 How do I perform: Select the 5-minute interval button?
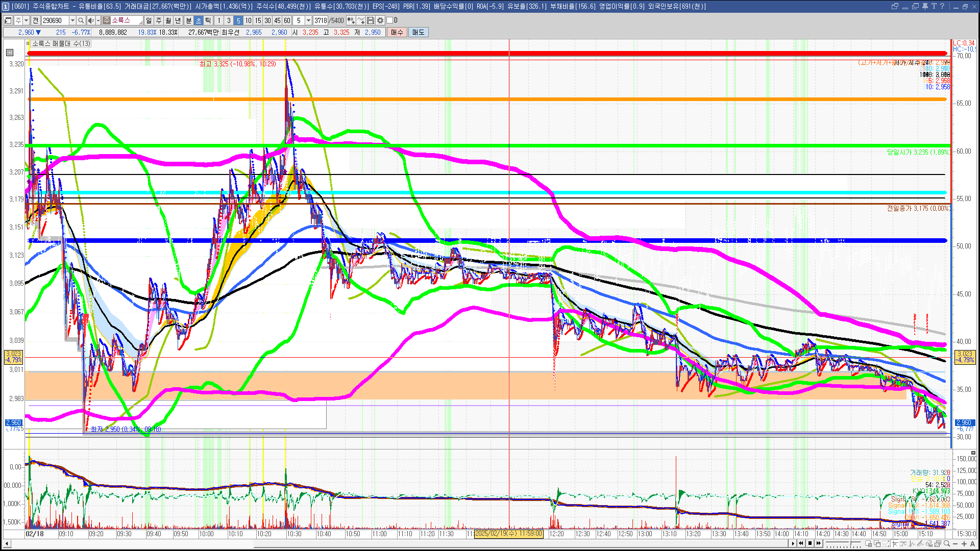pyautogui.click(x=238, y=20)
